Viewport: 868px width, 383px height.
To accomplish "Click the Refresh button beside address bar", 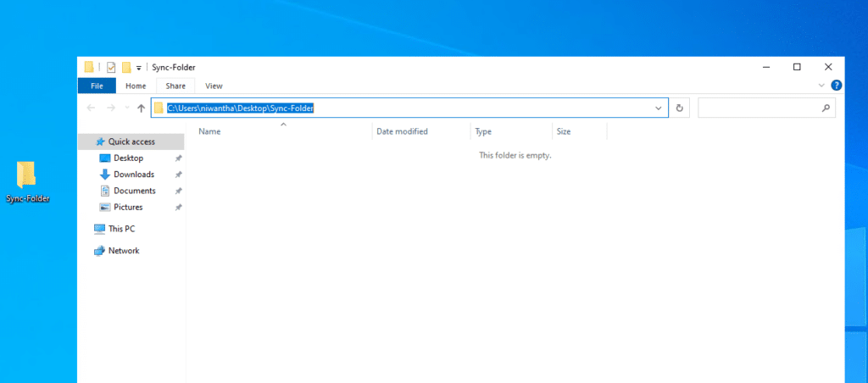I will pos(679,108).
